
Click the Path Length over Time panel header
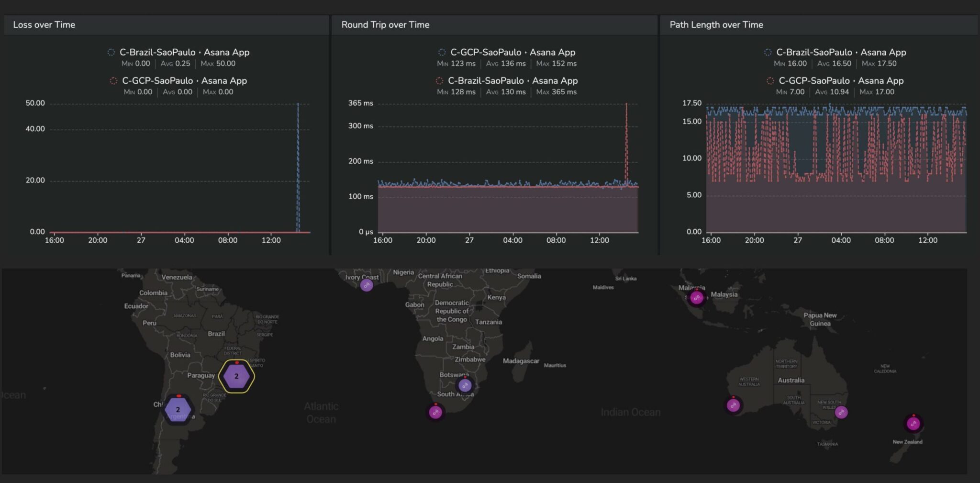click(716, 24)
